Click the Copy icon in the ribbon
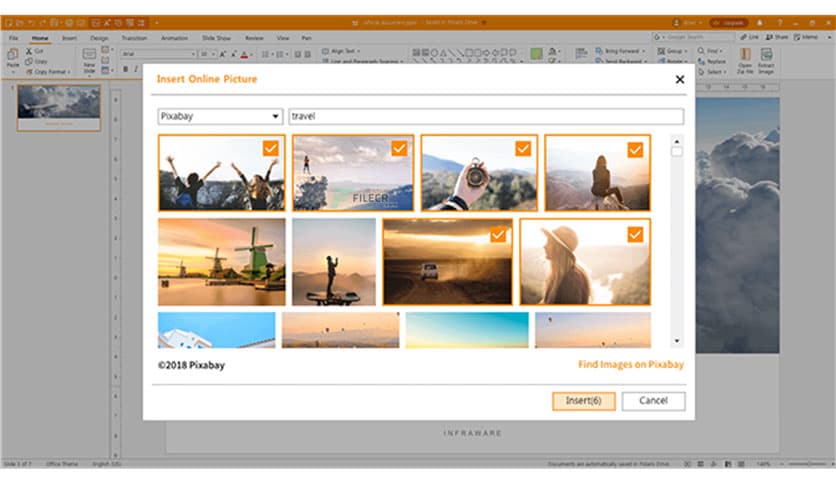Screen dimensions: 836x484 [29, 61]
